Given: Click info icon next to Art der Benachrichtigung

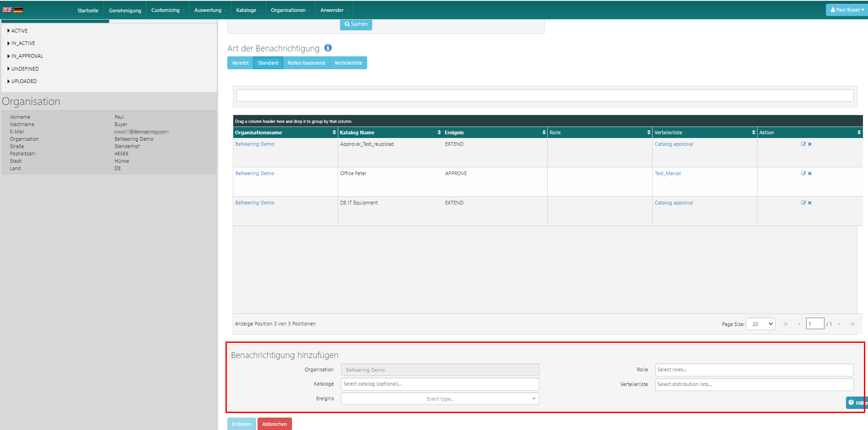Looking at the screenshot, I should 328,48.
